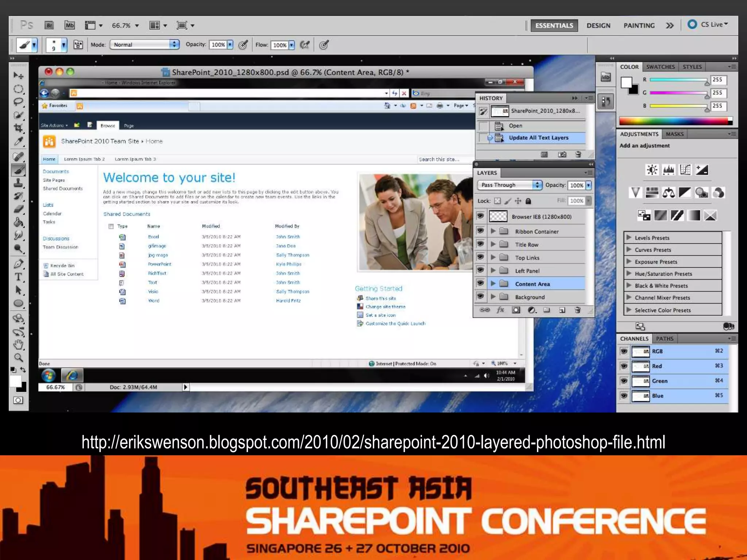The height and width of the screenshot is (560, 747).
Task: Click the G value field in Color panel
Action: click(x=718, y=93)
